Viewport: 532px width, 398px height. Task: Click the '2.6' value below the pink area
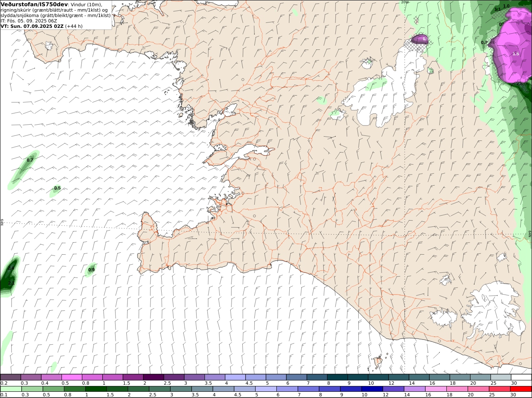pyautogui.click(x=520, y=84)
